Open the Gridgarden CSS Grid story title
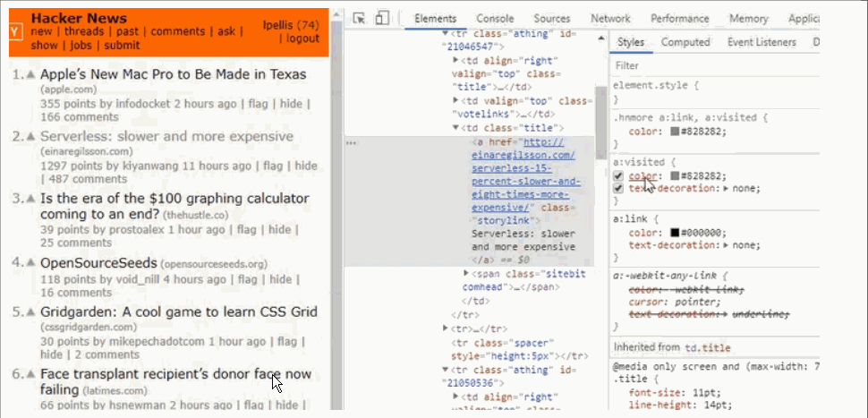868x418 pixels. click(179, 311)
